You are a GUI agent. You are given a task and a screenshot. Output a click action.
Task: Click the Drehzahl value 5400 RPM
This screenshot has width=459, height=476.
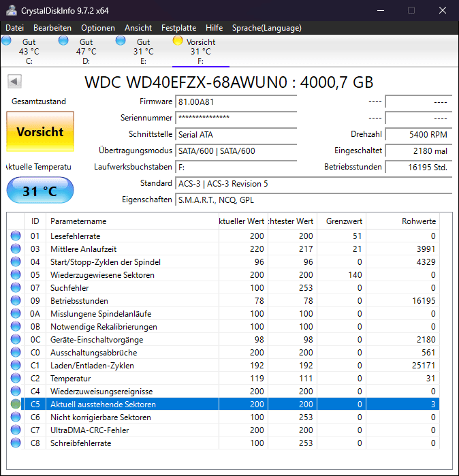pyautogui.click(x=419, y=134)
